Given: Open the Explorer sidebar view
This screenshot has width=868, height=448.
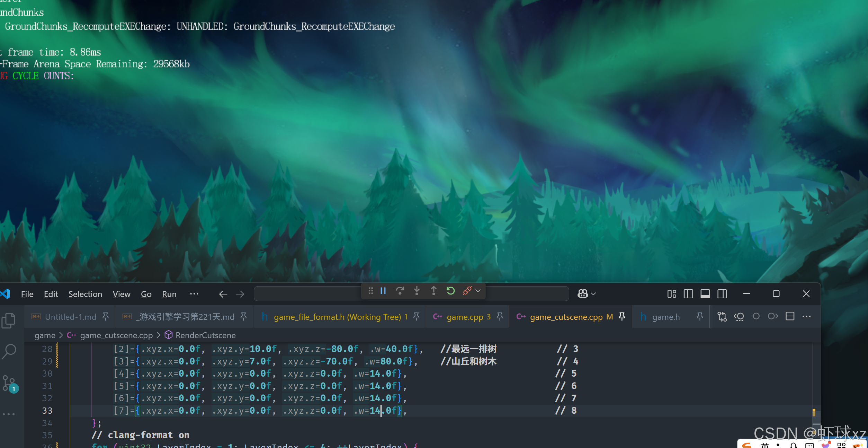Looking at the screenshot, I should pos(9,320).
